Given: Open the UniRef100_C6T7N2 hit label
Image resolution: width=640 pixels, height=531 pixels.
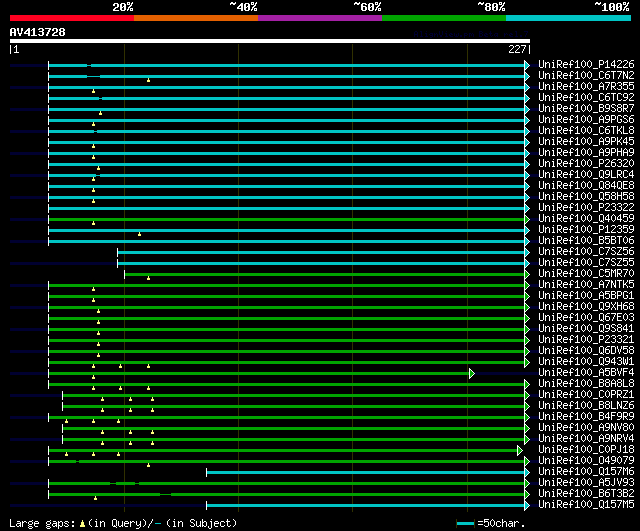Looking at the screenshot, I should [586, 76].
